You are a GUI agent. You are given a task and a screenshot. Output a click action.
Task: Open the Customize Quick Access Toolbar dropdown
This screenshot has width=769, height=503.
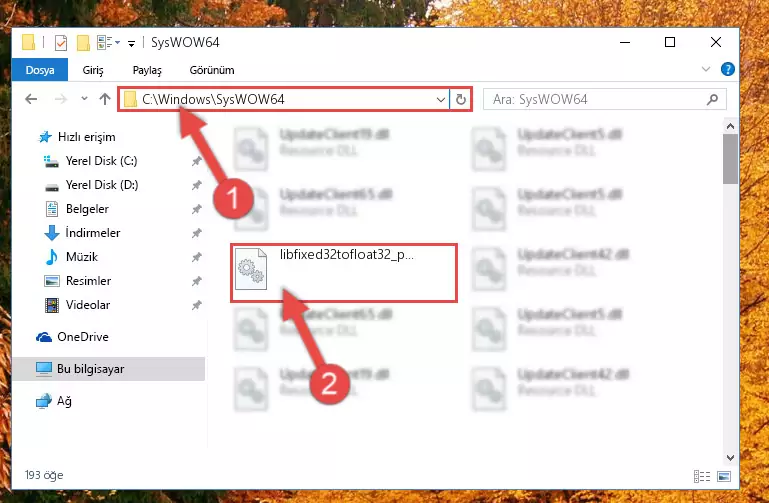pos(131,44)
